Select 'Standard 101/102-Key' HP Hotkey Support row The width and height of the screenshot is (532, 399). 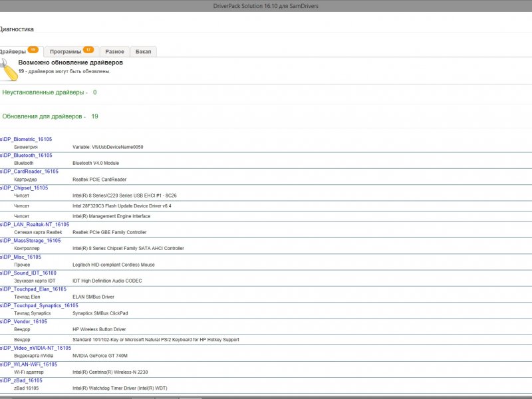pos(156,340)
